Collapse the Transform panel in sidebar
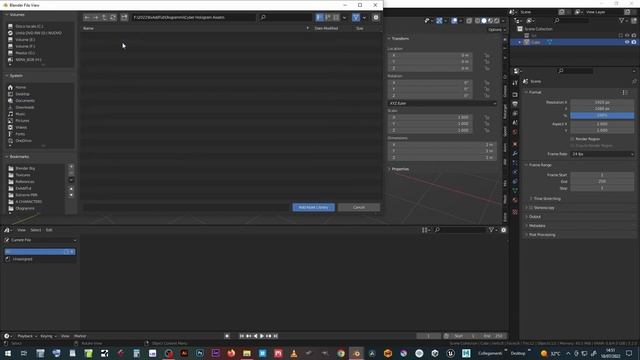The image size is (640, 360). (x=400, y=38)
